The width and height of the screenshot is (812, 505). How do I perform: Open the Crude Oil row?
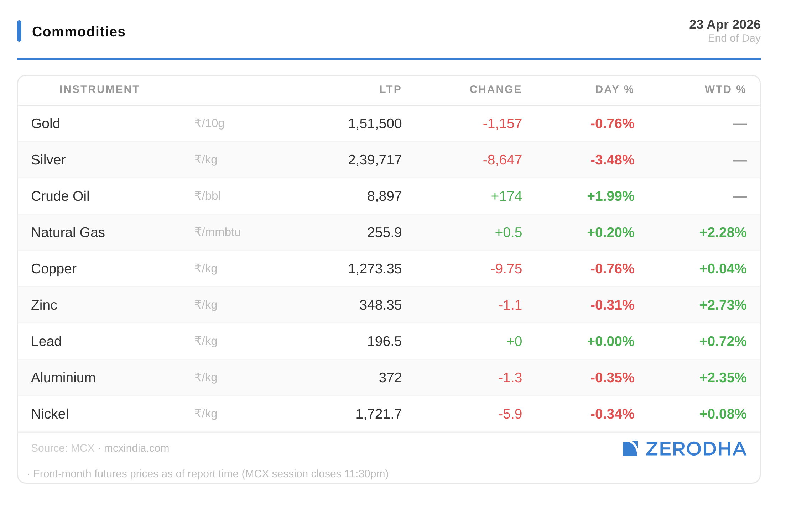click(x=60, y=196)
